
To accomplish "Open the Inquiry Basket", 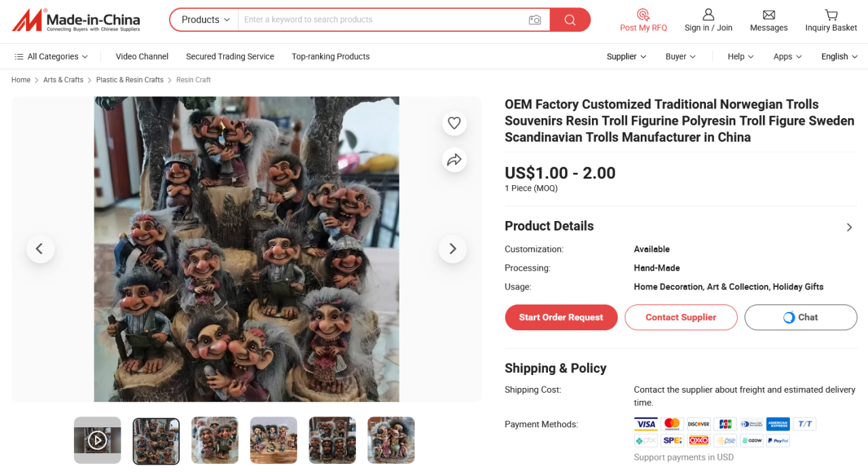I will click(831, 20).
